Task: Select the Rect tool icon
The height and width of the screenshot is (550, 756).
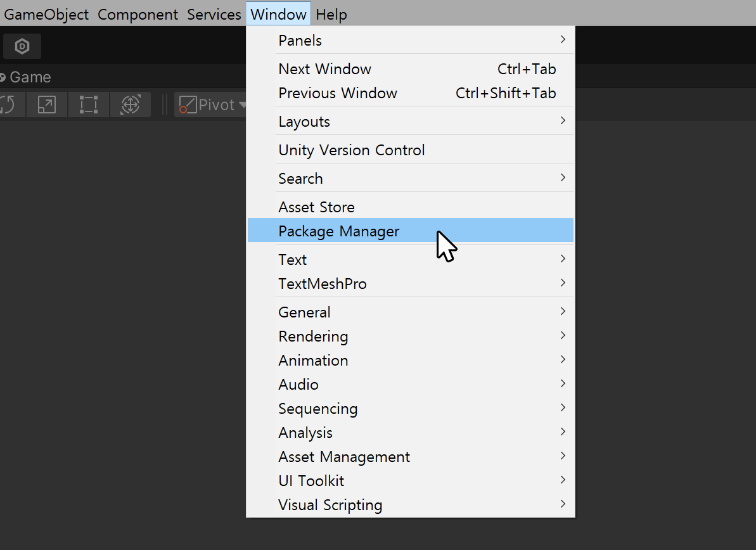Action: point(88,105)
